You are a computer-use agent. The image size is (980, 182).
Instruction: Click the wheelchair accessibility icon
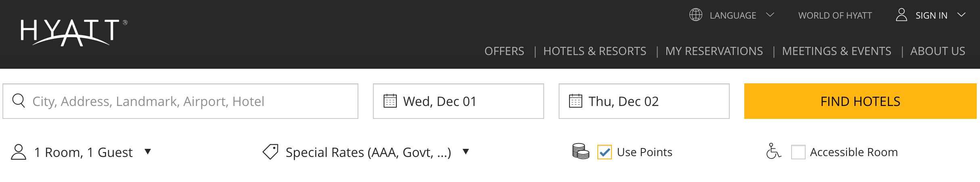[x=774, y=151]
